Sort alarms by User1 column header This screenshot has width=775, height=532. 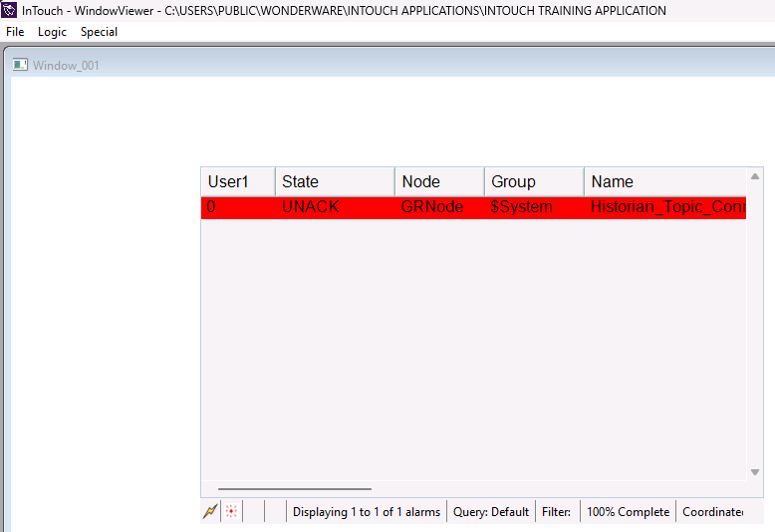pyautogui.click(x=238, y=182)
